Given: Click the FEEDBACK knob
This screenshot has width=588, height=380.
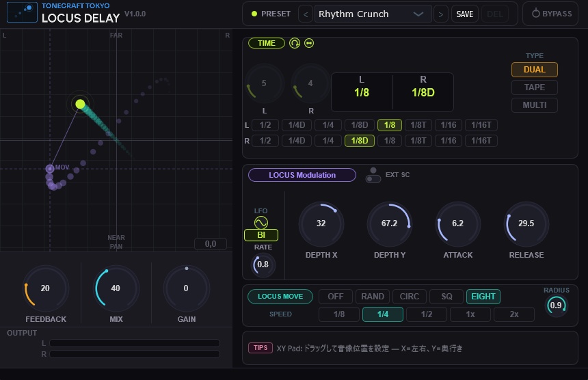Looking at the screenshot, I should pos(45,288).
